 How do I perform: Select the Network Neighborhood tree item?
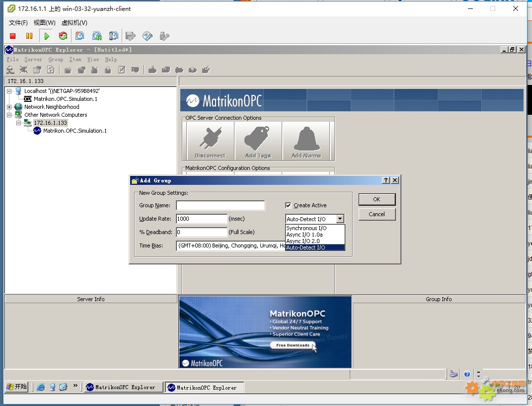point(52,107)
